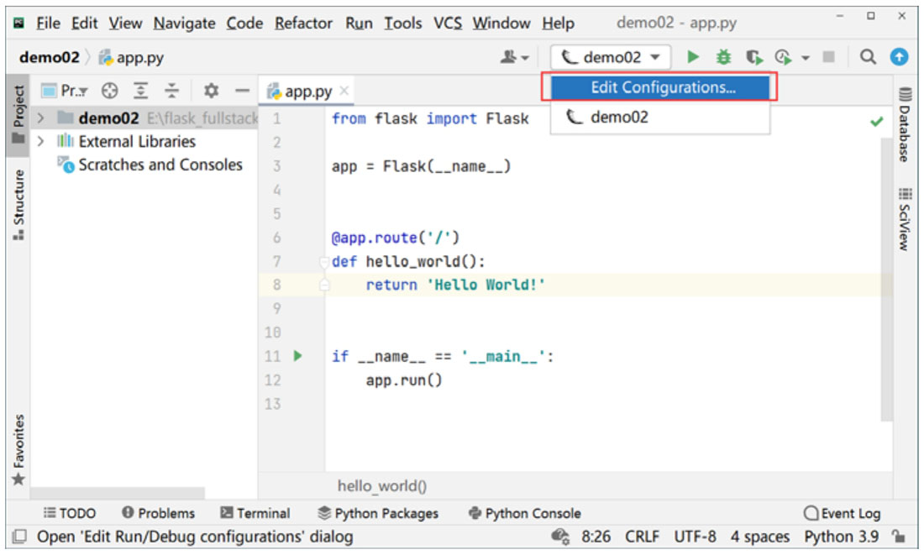Start debugging with the bug icon
This screenshot has width=924, height=560.
coord(723,57)
